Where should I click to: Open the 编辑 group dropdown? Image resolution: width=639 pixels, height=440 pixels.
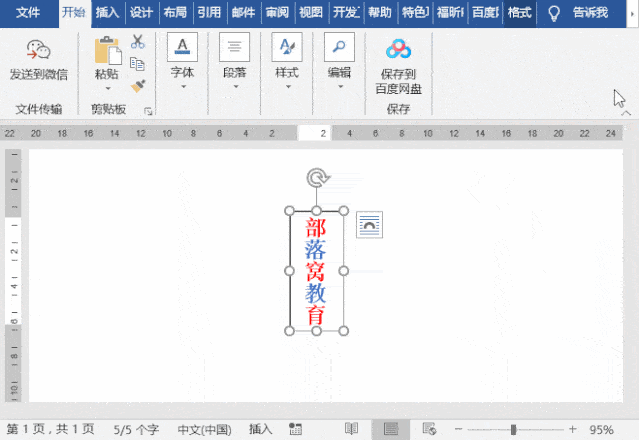[x=339, y=61]
